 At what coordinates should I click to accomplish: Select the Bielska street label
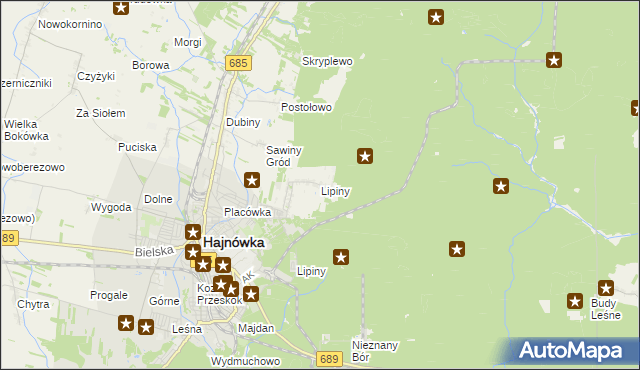(x=154, y=252)
